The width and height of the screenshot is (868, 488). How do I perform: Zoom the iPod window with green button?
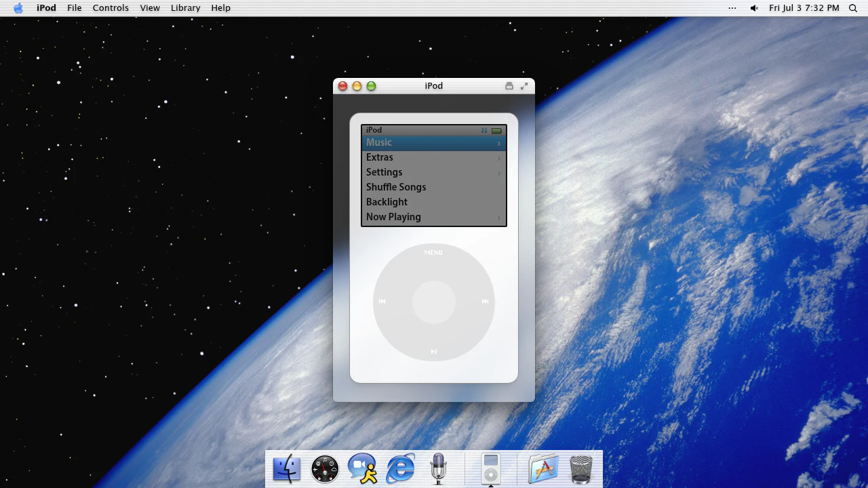371,86
